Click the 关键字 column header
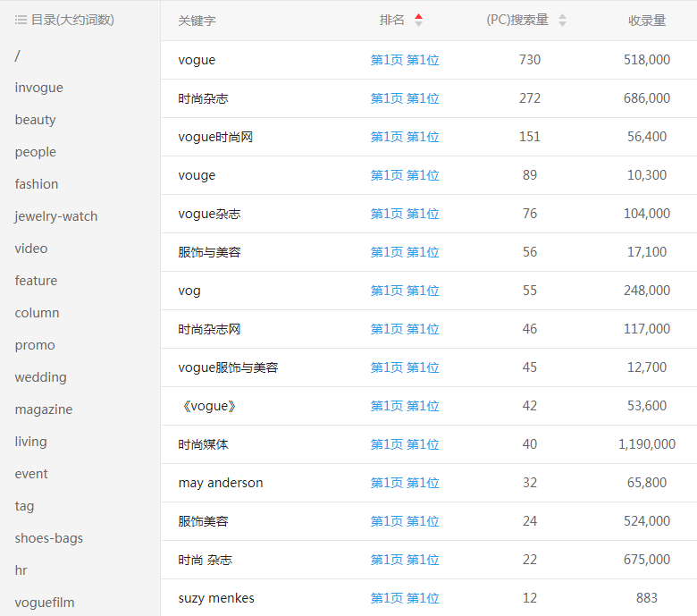 click(x=197, y=21)
